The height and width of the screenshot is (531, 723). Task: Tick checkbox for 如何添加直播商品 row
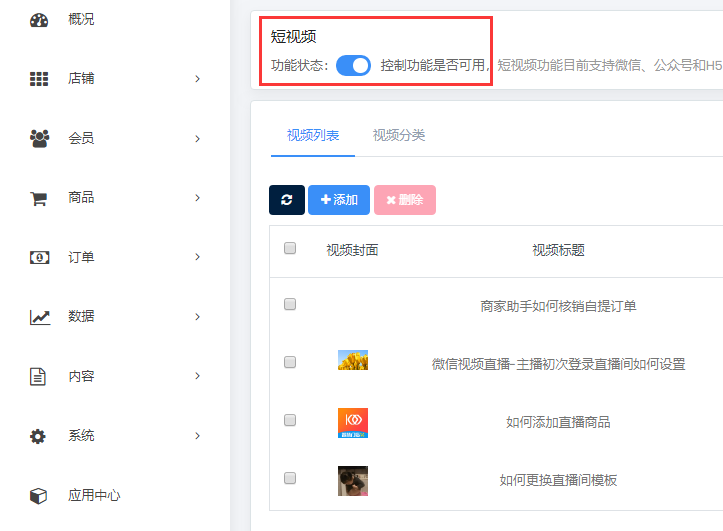pyautogui.click(x=290, y=420)
